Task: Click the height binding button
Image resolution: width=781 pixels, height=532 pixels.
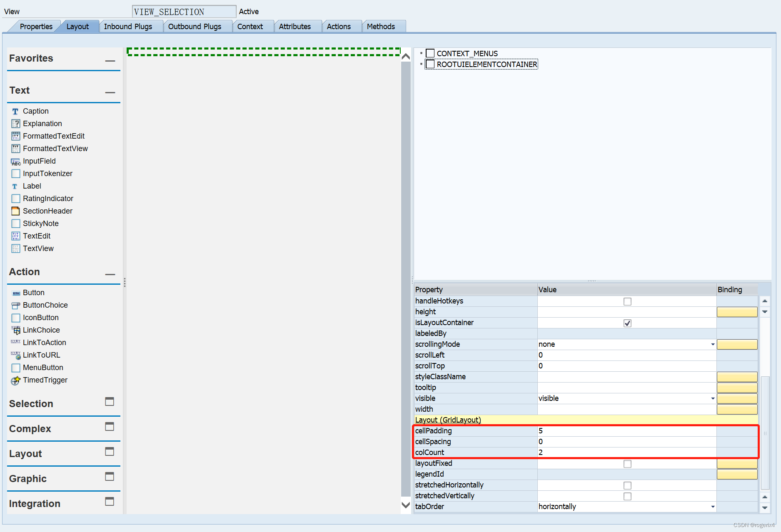Action: pyautogui.click(x=737, y=312)
